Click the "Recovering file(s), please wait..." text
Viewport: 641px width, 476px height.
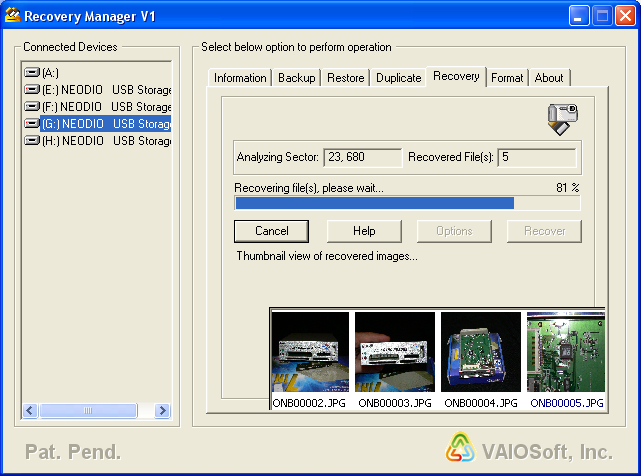(x=309, y=188)
